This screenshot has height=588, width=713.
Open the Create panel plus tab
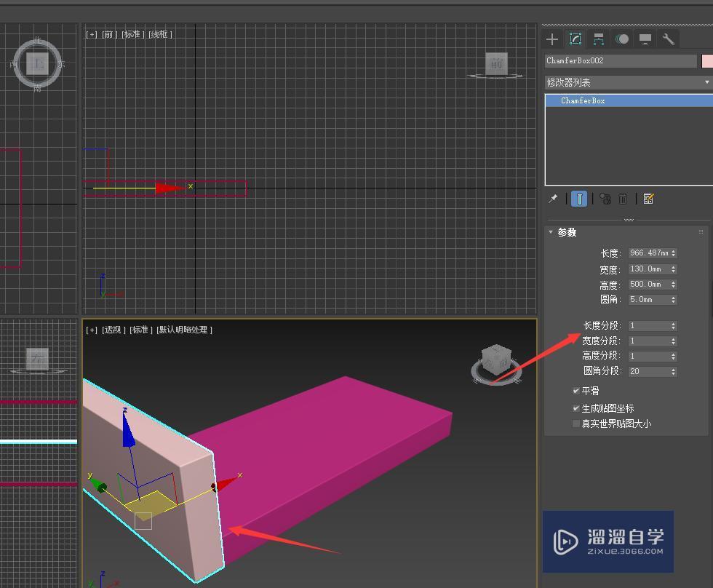coord(552,39)
